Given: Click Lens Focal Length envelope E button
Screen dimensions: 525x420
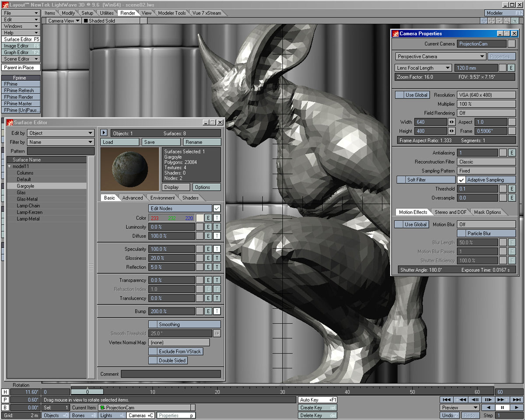Looking at the screenshot, I should 511,68.
